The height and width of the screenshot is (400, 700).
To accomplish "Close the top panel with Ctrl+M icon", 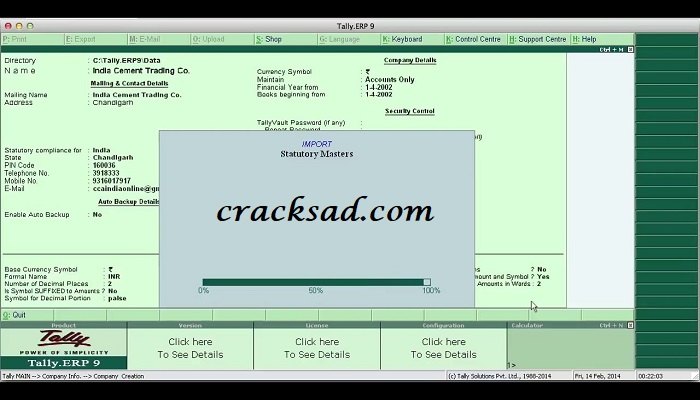I will [630, 50].
